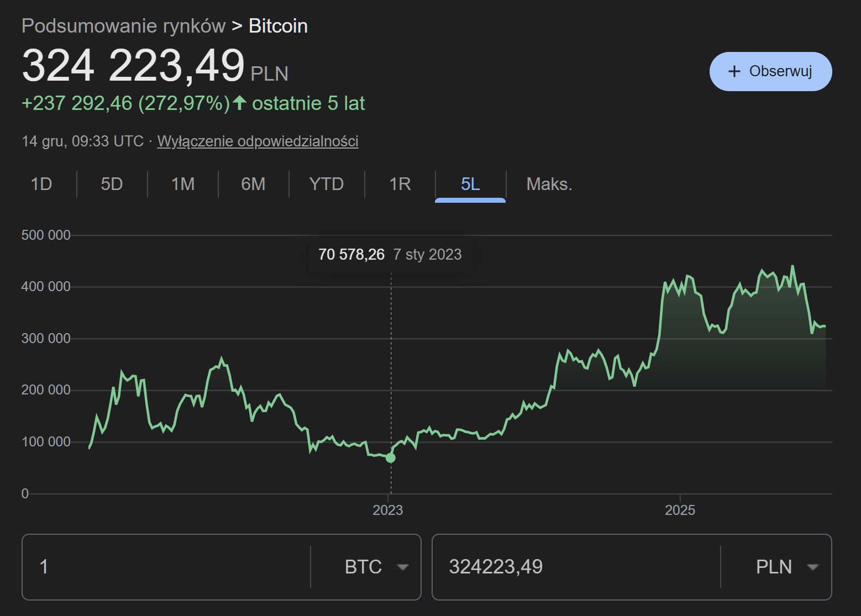Click the plus icon on Obserwuj button

[x=734, y=71]
